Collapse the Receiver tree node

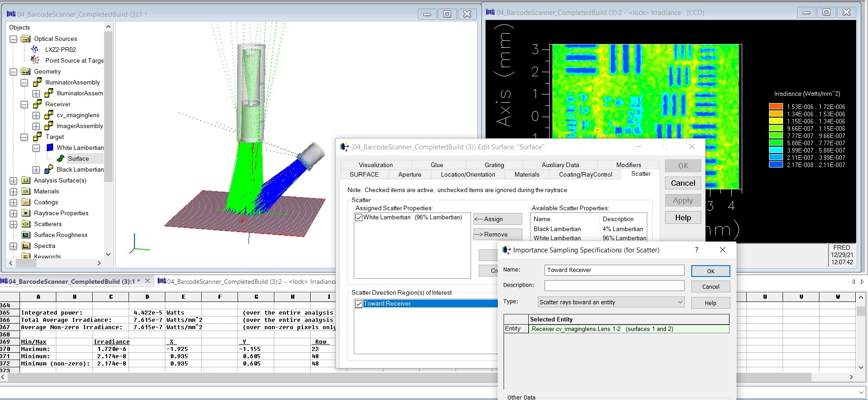tap(25, 104)
